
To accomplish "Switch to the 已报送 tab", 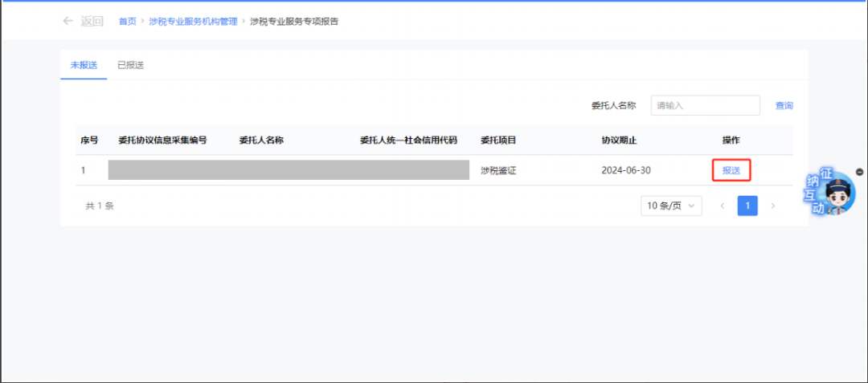I will [131, 65].
